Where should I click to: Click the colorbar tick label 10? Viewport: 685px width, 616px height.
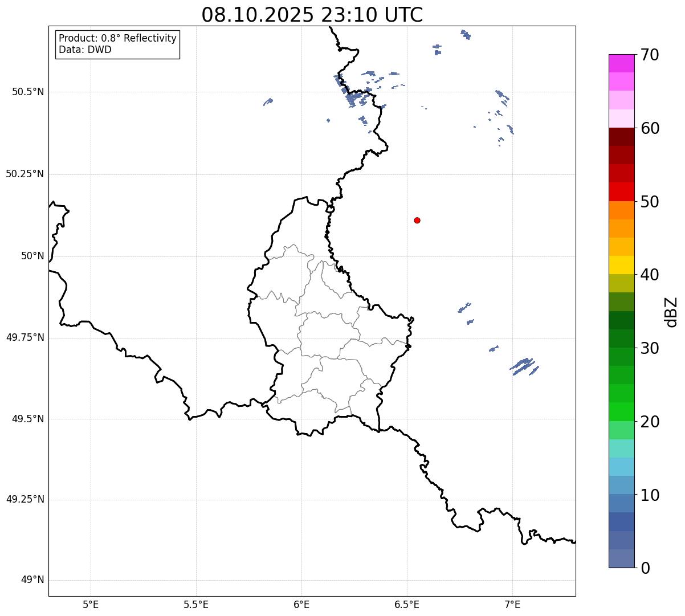pos(650,495)
